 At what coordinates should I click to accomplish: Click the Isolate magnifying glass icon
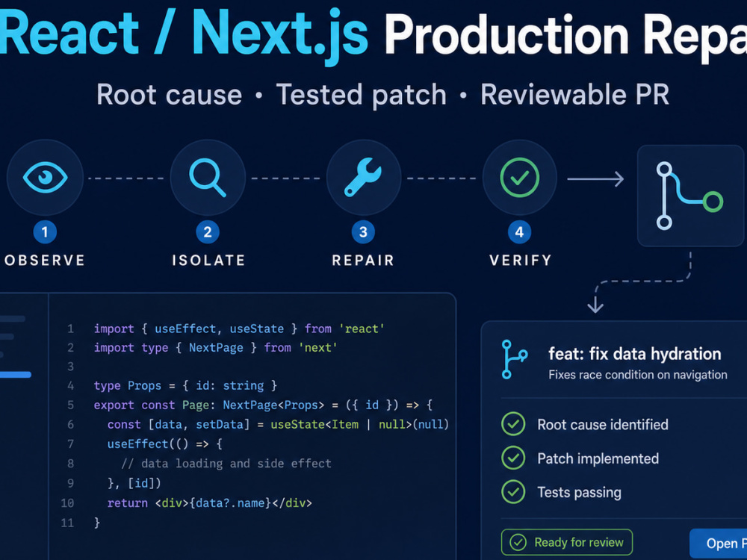pos(208,178)
